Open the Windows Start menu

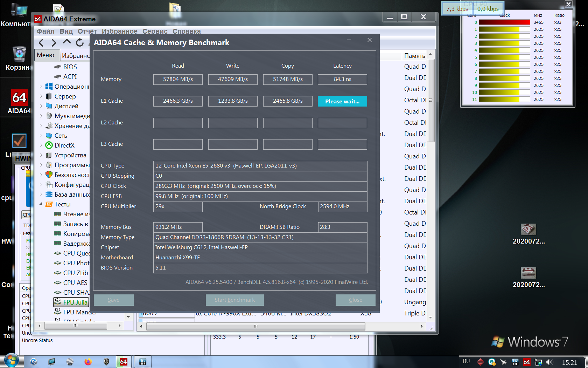click(x=11, y=361)
